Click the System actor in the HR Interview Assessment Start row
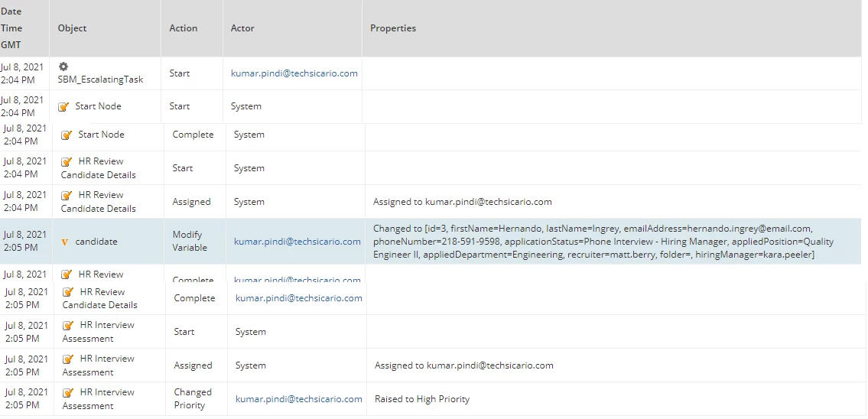The height and width of the screenshot is (419, 868). pos(251,332)
